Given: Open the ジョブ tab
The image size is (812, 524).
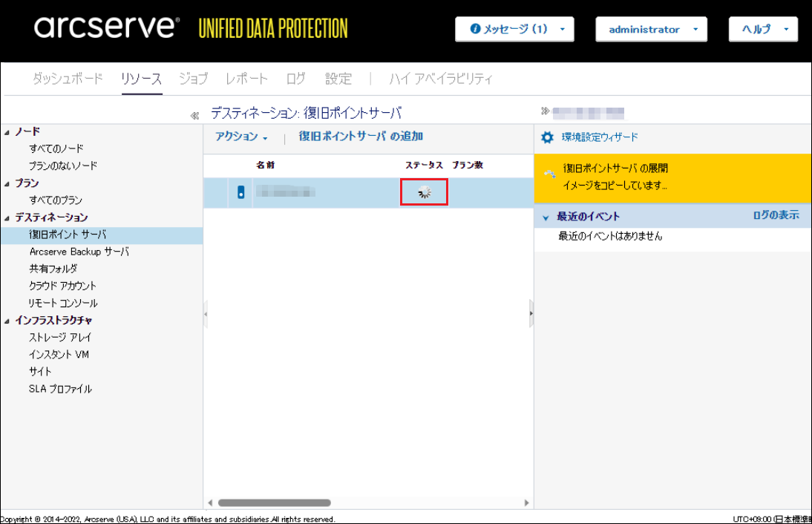Looking at the screenshot, I should point(193,79).
